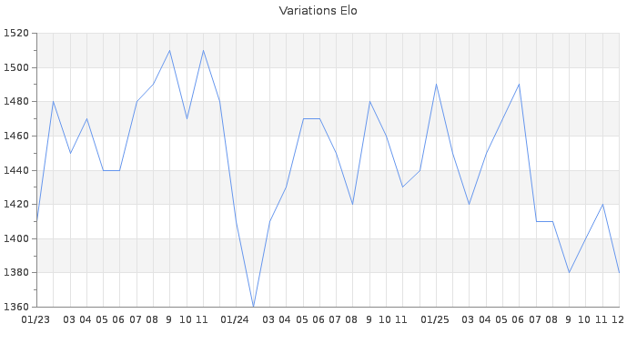Viewport: 637px width, 364px height.
Task: Click the lowest point of the Elo line
Action: tap(253, 307)
